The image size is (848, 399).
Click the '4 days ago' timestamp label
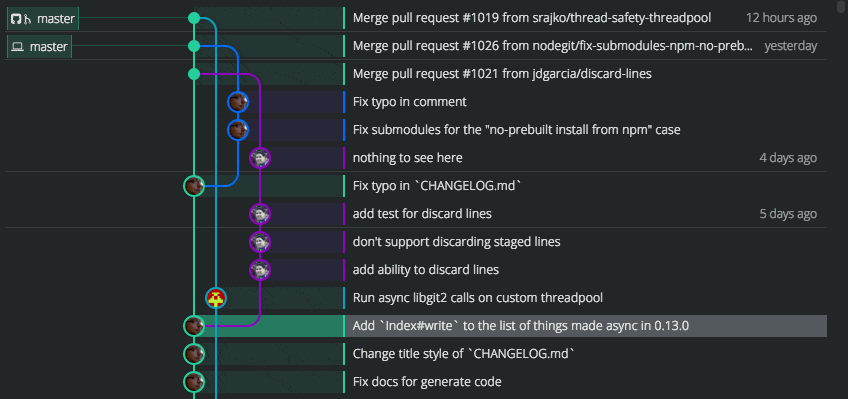(x=788, y=158)
